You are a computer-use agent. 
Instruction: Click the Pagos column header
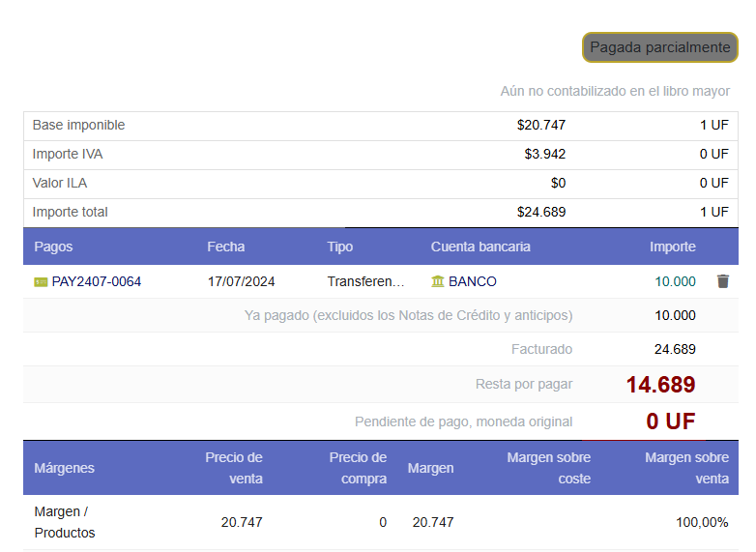pos(53,247)
